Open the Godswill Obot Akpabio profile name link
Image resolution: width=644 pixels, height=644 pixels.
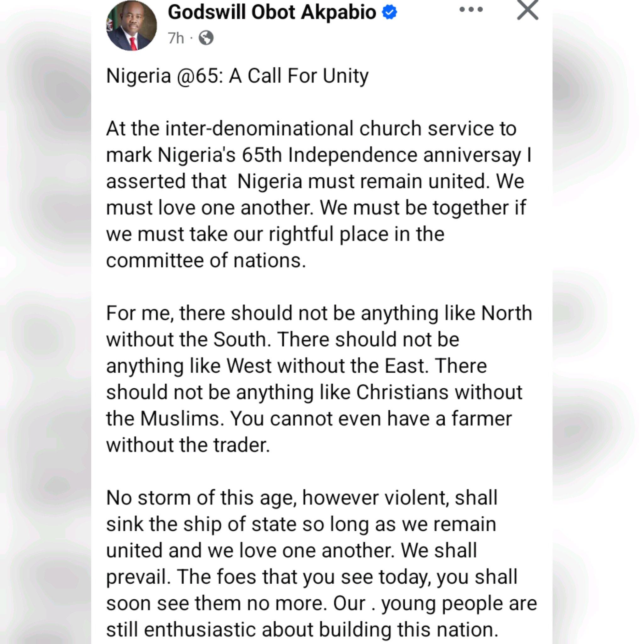(272, 13)
